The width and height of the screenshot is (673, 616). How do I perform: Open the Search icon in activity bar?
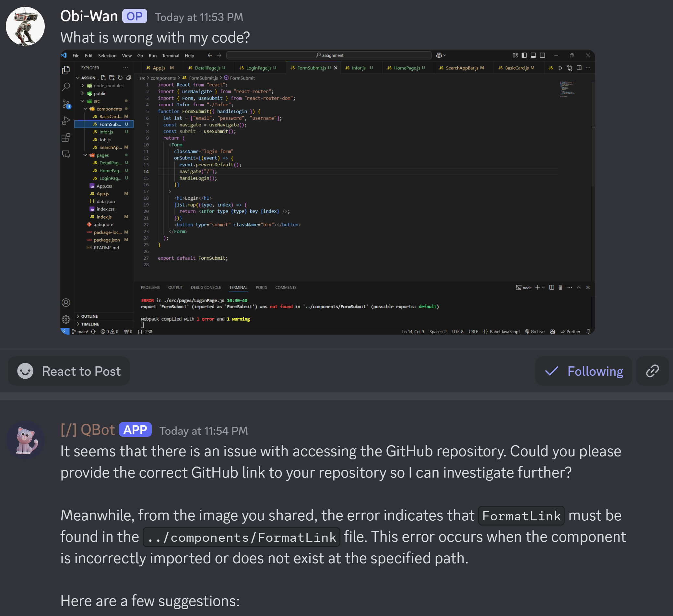point(66,87)
